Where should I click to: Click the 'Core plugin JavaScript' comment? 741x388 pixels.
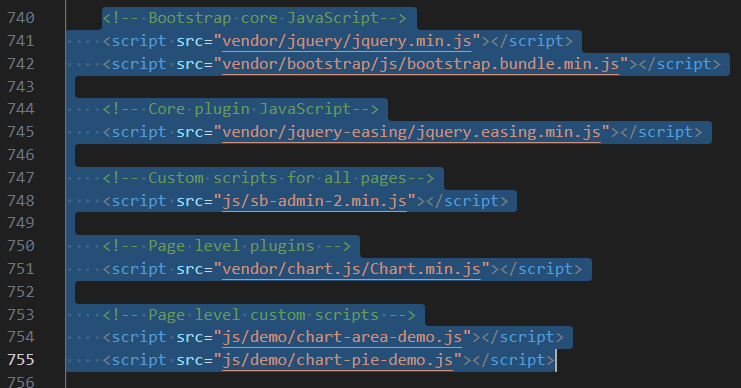click(x=241, y=109)
